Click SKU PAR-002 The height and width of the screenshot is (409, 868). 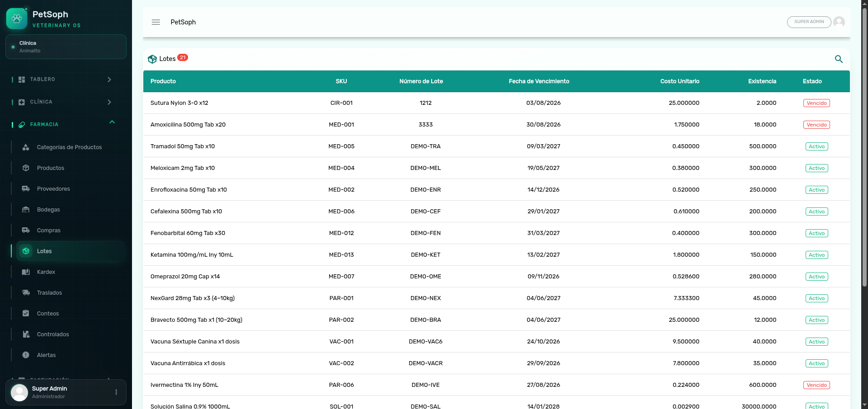tap(341, 320)
